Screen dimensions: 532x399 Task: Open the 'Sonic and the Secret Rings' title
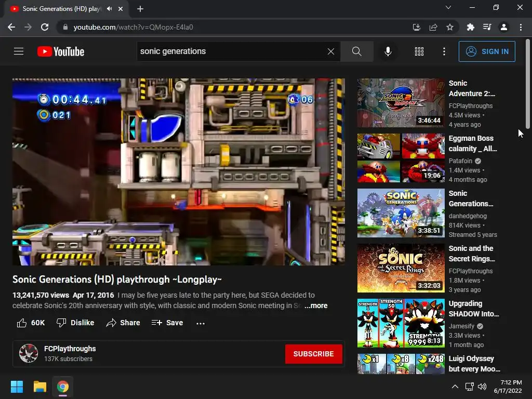tap(472, 254)
